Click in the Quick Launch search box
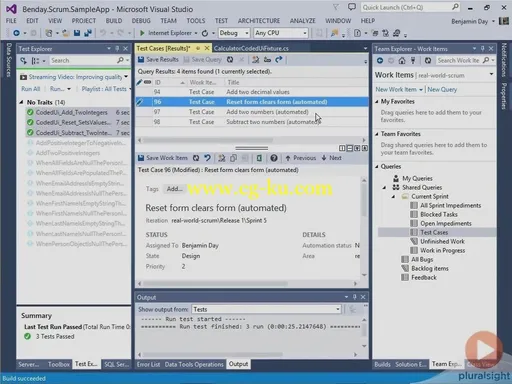Viewport: 512px width, 384px height. [411, 7]
